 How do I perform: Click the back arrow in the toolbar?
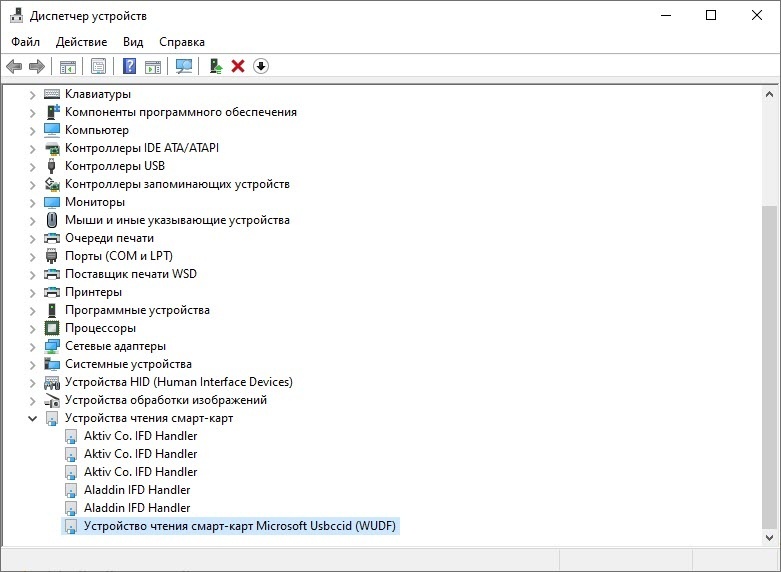pyautogui.click(x=14, y=66)
